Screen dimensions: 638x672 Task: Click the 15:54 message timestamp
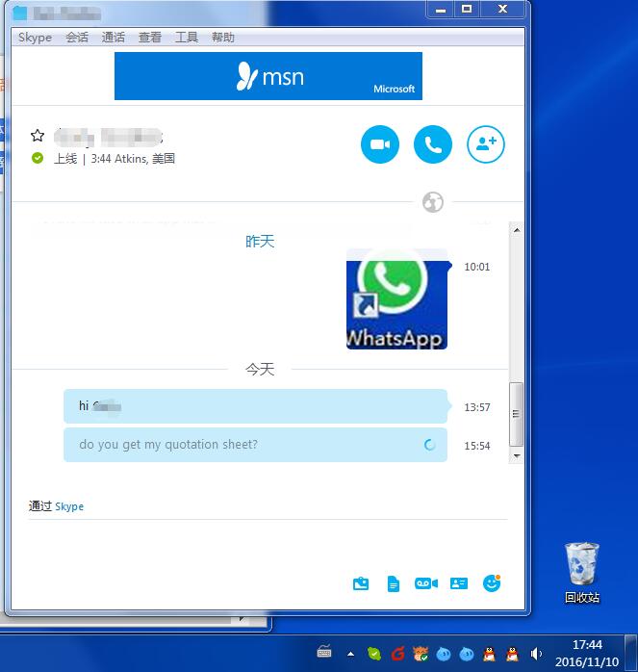point(477,446)
